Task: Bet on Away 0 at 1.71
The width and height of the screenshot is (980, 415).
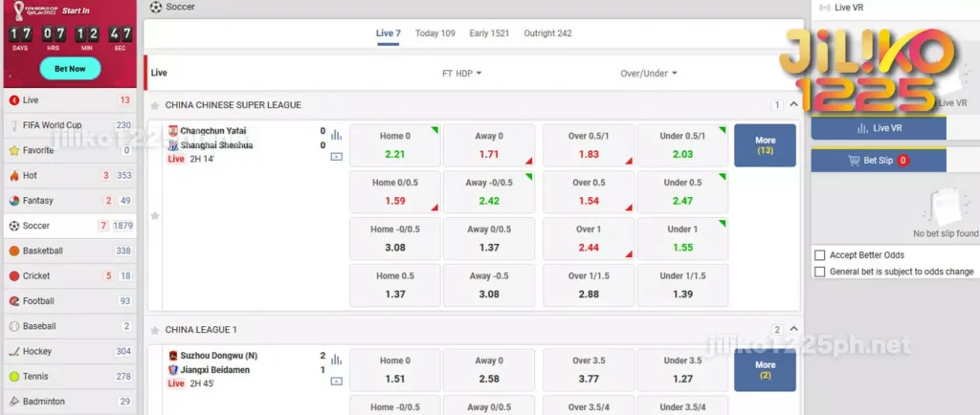Action: point(489,145)
